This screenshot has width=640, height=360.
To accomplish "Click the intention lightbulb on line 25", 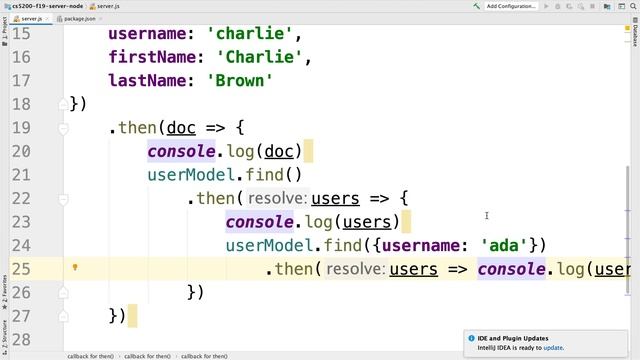I will (75, 267).
